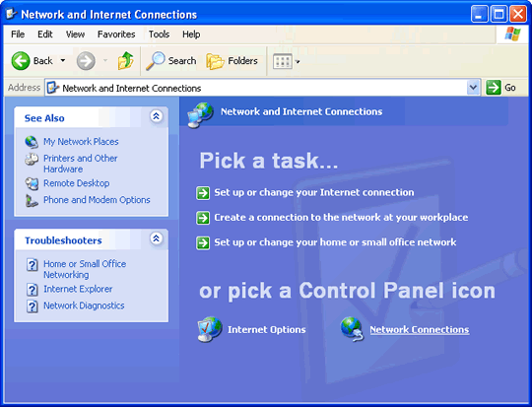Click the Internet Options control panel icon
This screenshot has height=407, width=532.
click(210, 329)
